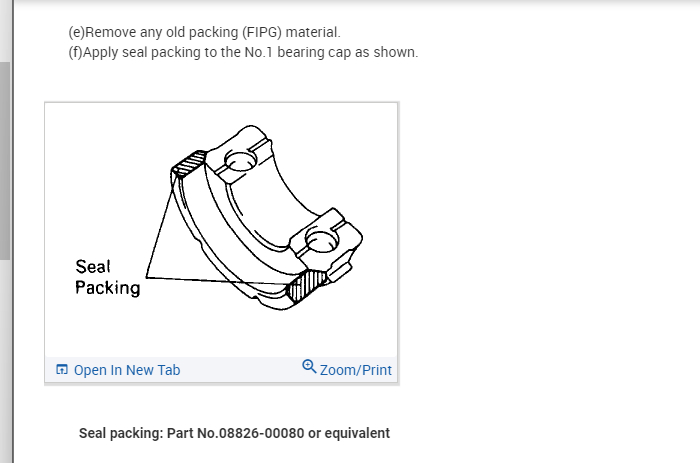The image size is (700, 463).
Task: Click the bearing cap diagram image
Action: [221, 230]
